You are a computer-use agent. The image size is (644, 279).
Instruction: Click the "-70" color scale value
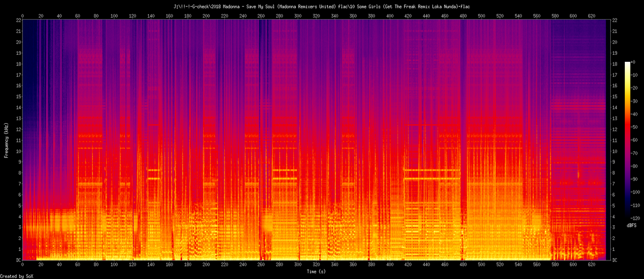pyautogui.click(x=634, y=153)
